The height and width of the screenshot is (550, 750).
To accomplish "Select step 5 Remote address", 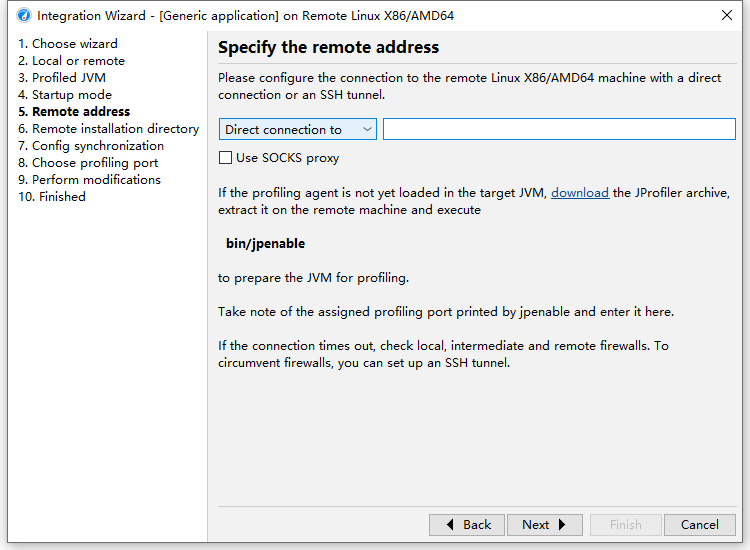I will 74,112.
